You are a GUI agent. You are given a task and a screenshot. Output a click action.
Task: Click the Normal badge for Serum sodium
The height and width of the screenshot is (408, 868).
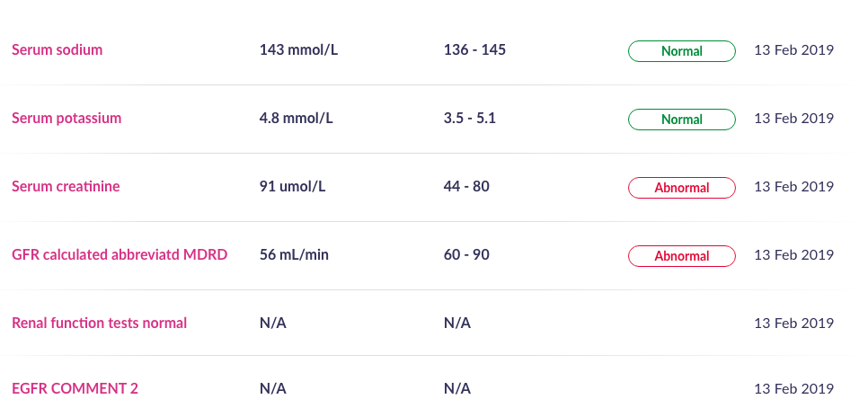point(681,51)
